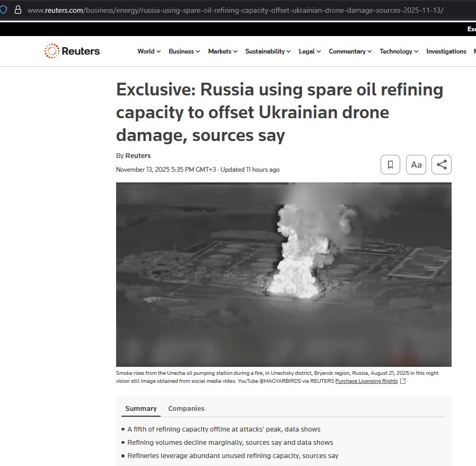The image size is (476, 466).
Task: Select the Summary tab
Action: coord(141,408)
